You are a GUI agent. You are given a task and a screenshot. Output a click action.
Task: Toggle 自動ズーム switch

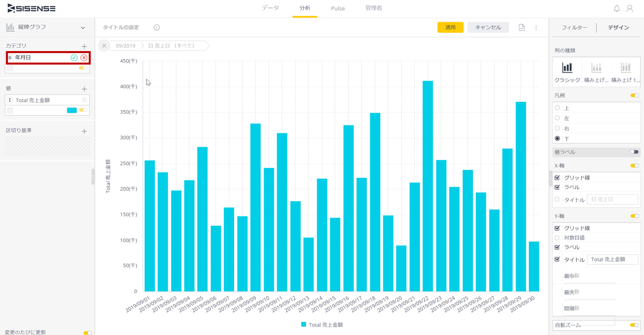pos(634,325)
